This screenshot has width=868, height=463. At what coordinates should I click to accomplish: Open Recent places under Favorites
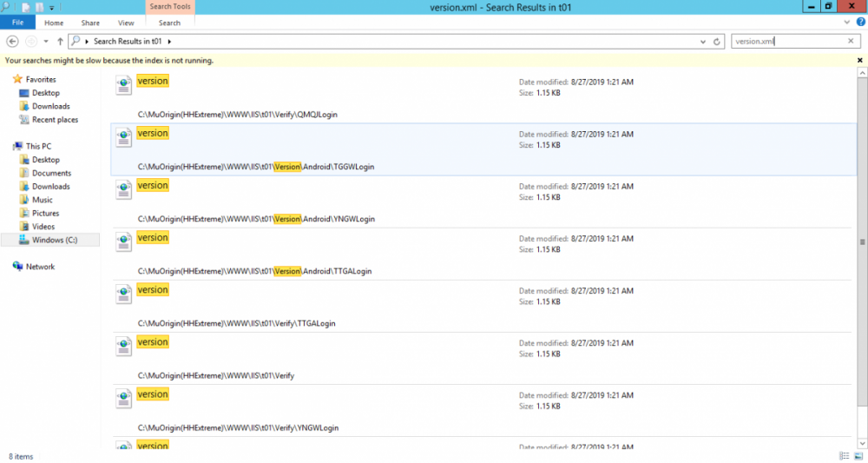click(x=55, y=120)
